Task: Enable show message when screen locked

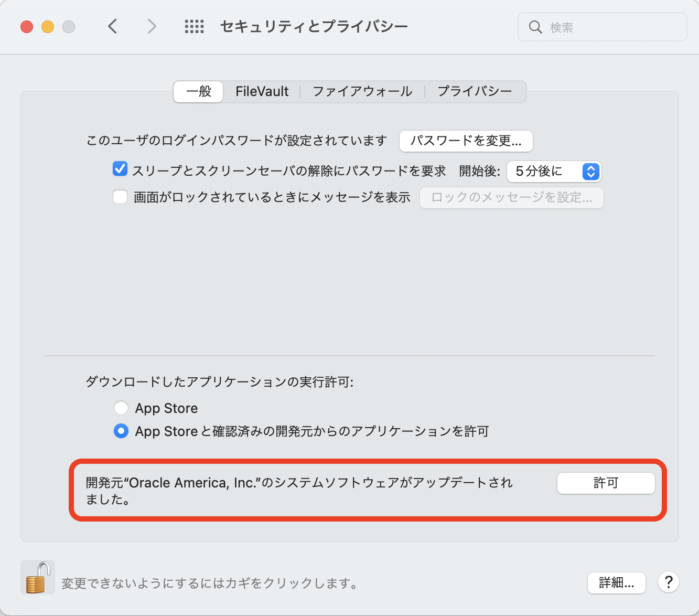Action: coord(120,197)
